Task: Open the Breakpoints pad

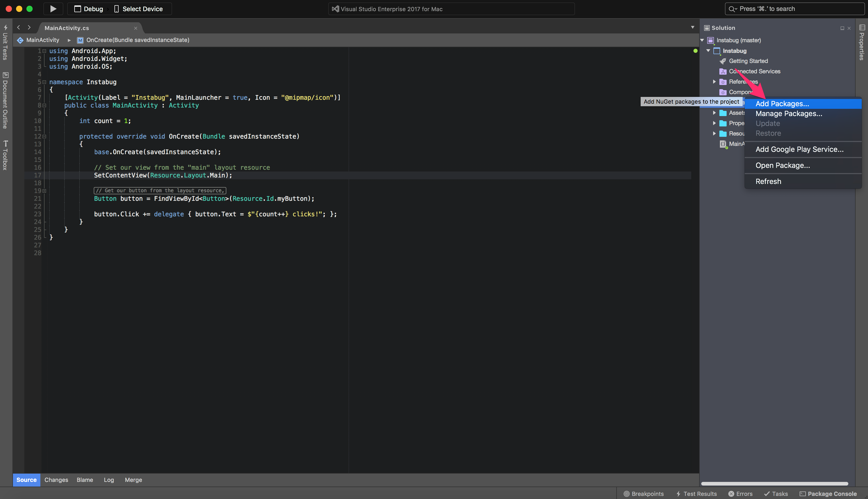Action: pyautogui.click(x=644, y=494)
